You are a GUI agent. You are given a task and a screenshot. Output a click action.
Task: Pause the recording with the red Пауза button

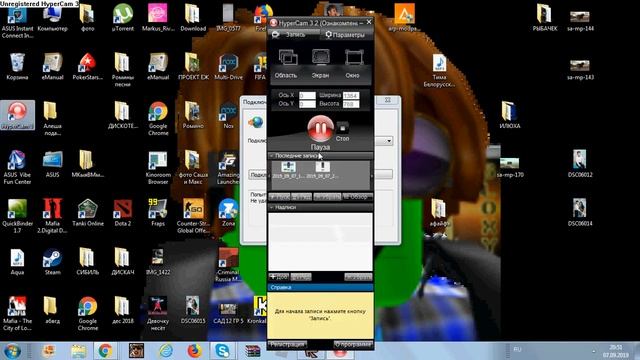tap(320, 129)
